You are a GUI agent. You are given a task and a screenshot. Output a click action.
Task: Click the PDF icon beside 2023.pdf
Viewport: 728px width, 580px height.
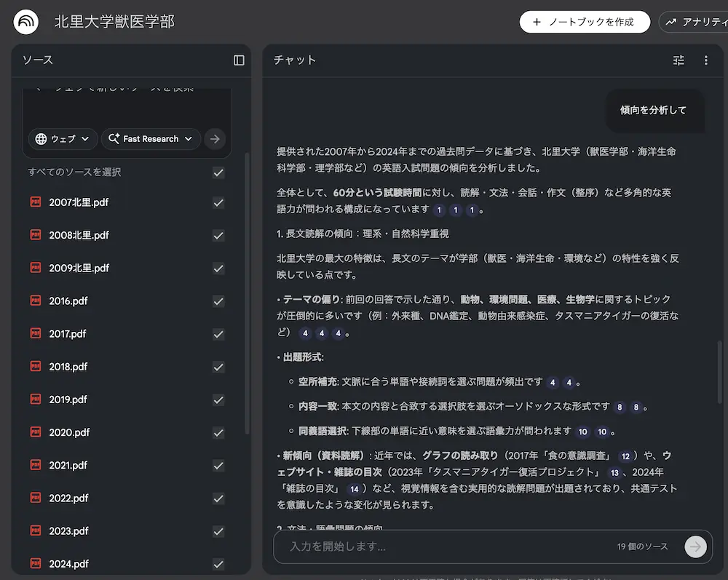[34, 531]
